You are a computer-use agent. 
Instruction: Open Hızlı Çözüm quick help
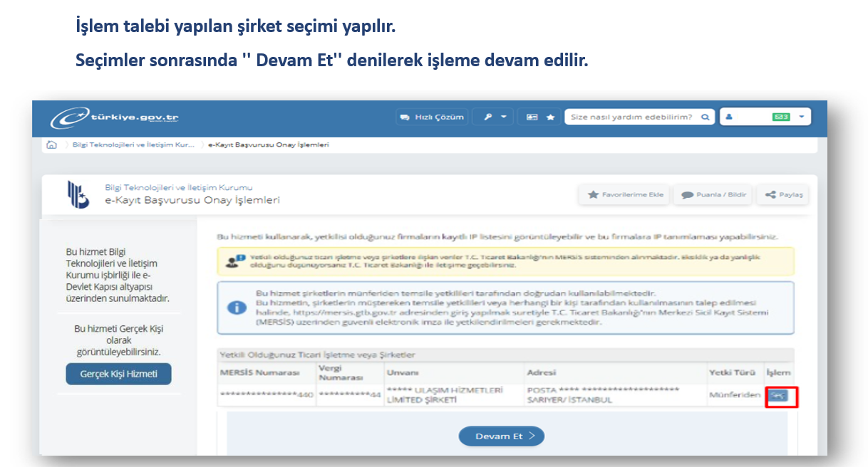click(x=432, y=117)
